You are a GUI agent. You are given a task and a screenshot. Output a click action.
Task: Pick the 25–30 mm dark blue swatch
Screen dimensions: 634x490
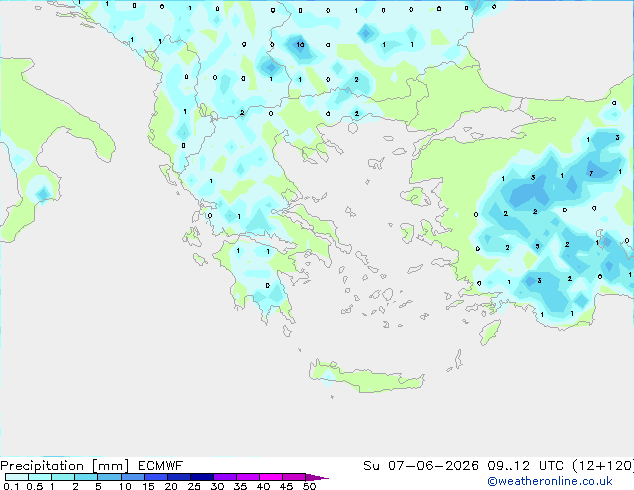(201, 477)
